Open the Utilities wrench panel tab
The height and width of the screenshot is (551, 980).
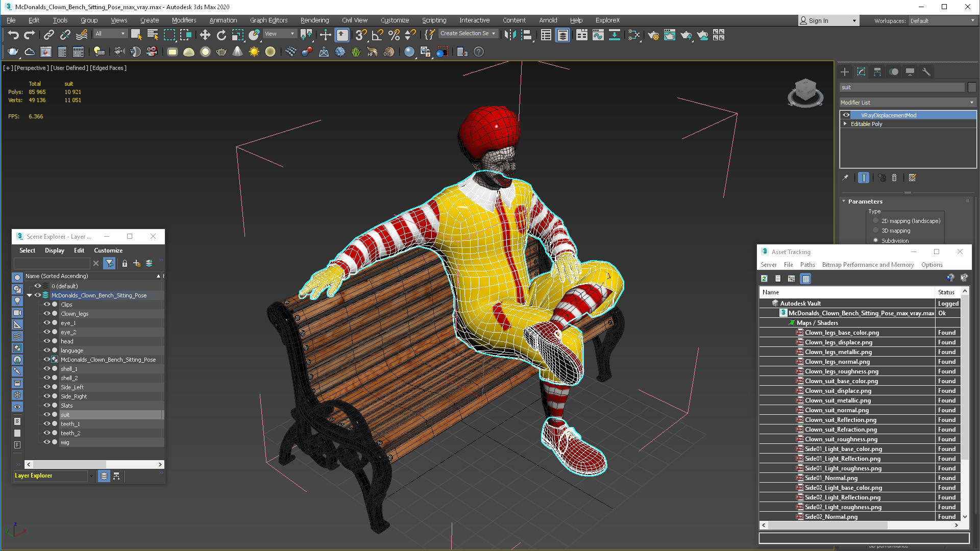point(926,72)
